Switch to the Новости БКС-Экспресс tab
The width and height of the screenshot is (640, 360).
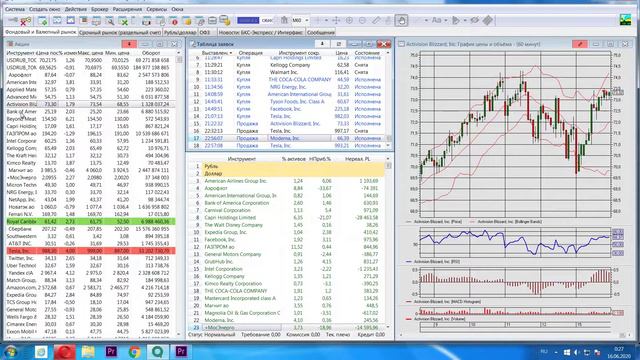pos(261,32)
